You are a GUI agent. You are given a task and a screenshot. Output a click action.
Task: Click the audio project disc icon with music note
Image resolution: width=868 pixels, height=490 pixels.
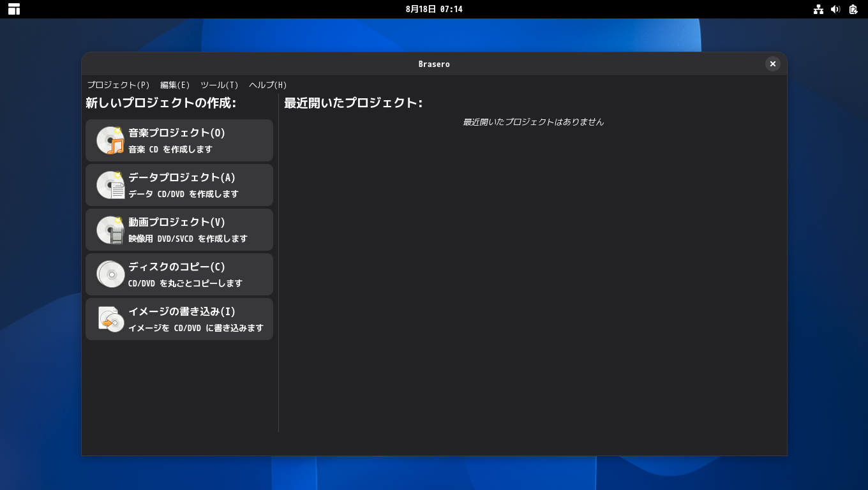coord(110,140)
